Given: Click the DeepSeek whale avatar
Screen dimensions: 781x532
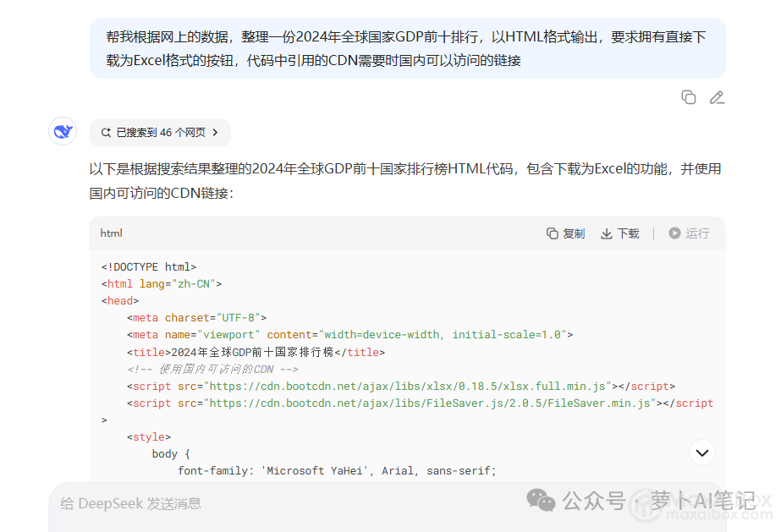Looking at the screenshot, I should pos(63,132).
